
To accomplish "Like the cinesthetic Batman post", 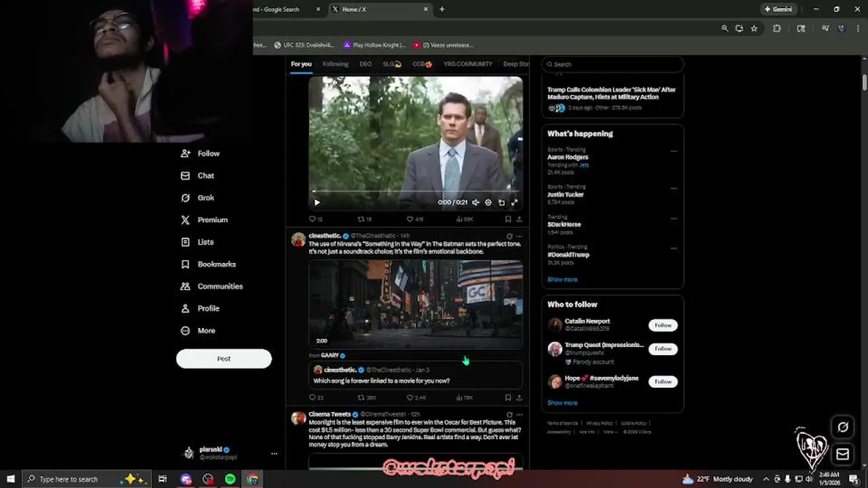I will [416, 398].
